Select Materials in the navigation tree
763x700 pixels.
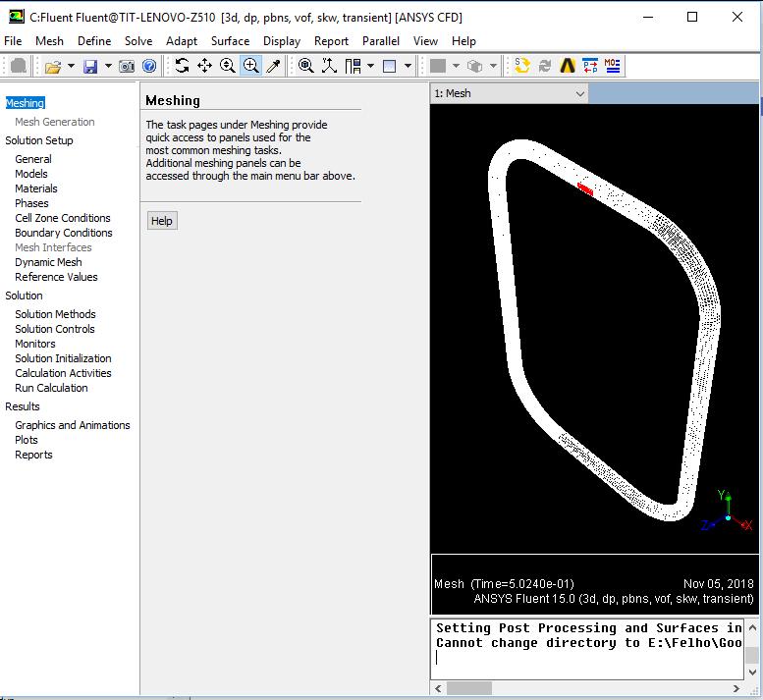[36, 188]
